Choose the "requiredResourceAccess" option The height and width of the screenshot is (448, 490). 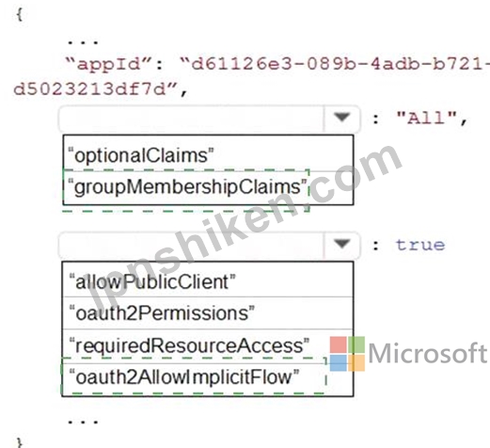point(208,345)
